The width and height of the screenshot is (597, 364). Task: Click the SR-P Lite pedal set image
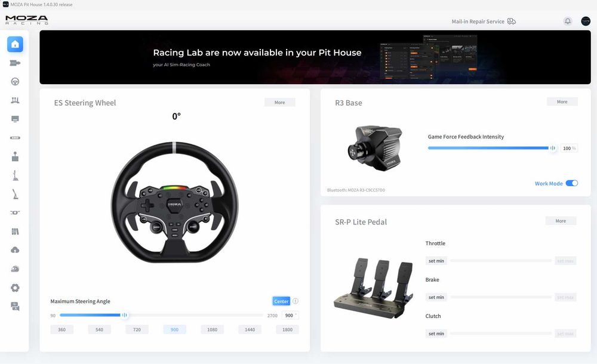tap(374, 288)
